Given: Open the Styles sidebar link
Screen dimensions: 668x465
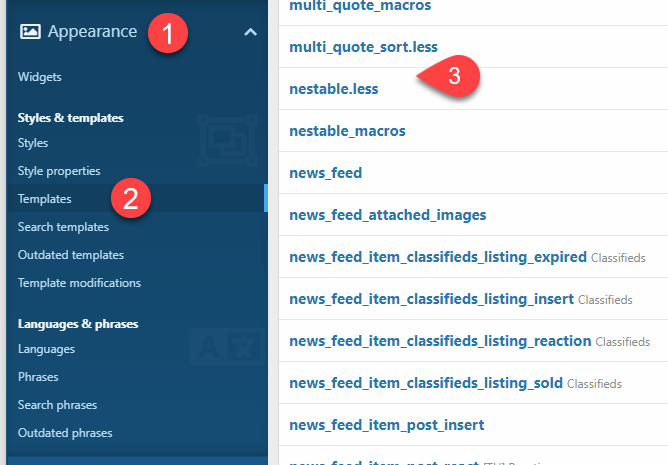Looking at the screenshot, I should tap(33, 143).
